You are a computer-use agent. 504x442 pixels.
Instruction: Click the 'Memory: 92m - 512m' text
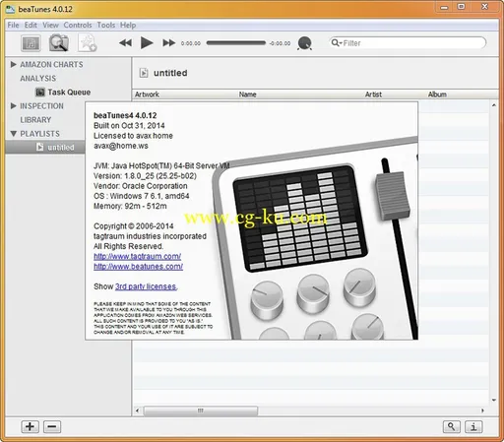(x=130, y=206)
